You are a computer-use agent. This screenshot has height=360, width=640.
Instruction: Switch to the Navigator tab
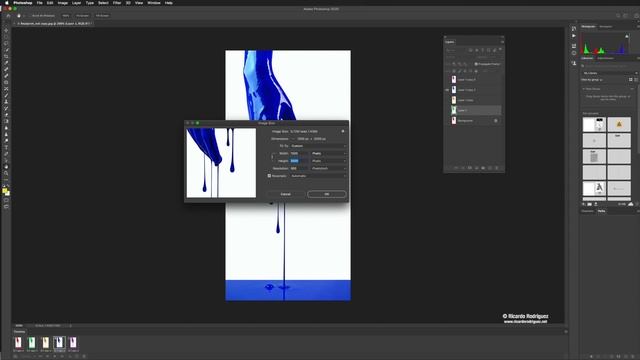tap(606, 27)
